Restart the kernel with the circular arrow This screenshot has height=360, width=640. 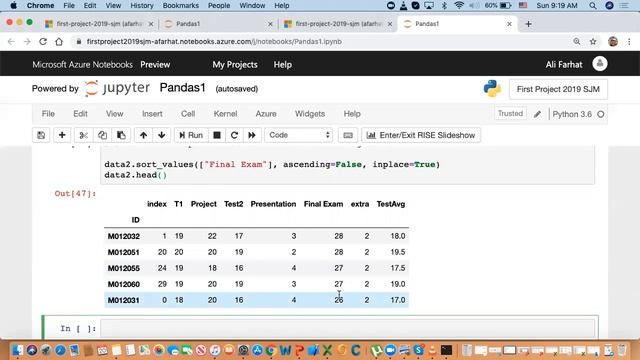(x=234, y=135)
